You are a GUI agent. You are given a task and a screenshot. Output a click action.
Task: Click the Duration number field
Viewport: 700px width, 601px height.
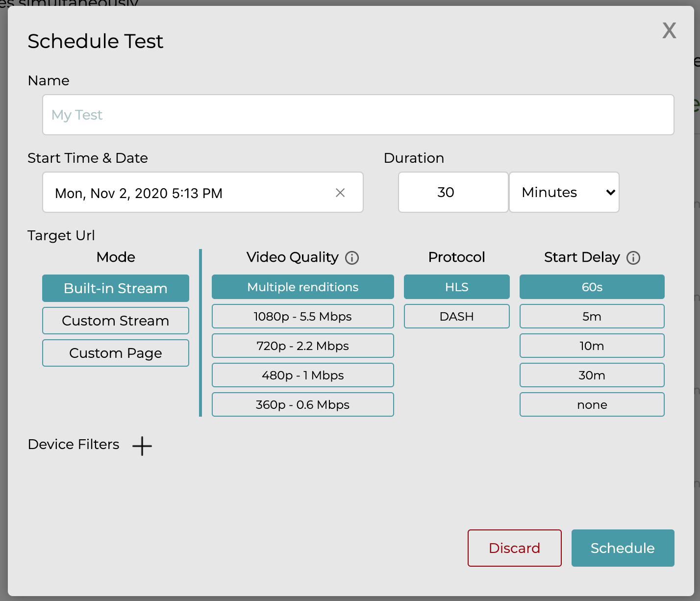[453, 192]
